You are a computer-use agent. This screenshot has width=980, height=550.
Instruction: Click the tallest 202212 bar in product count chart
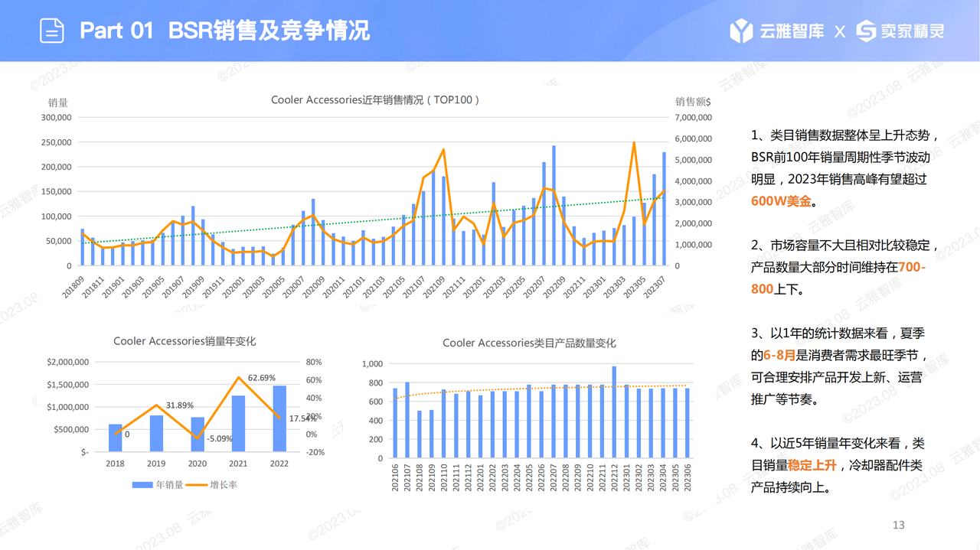(614, 412)
